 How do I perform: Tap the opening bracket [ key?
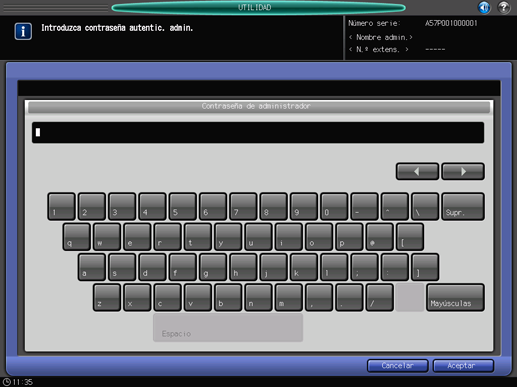tap(410, 237)
